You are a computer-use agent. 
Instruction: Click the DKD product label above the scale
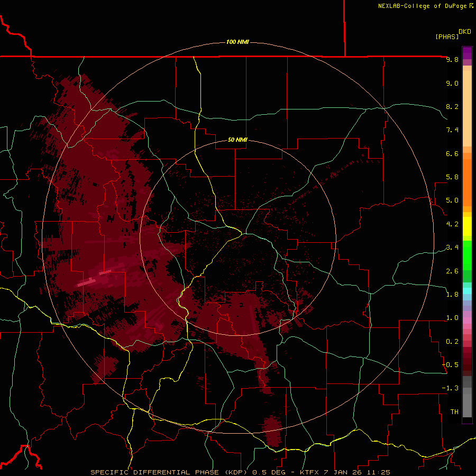(465, 32)
